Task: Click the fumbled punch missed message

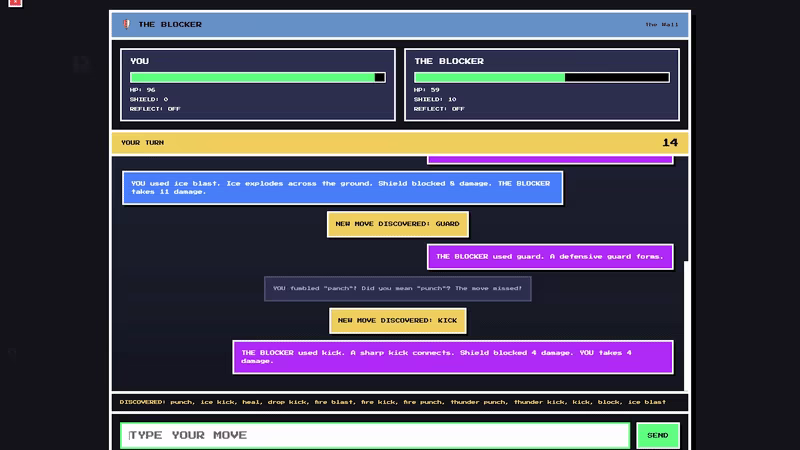Action: point(397,288)
